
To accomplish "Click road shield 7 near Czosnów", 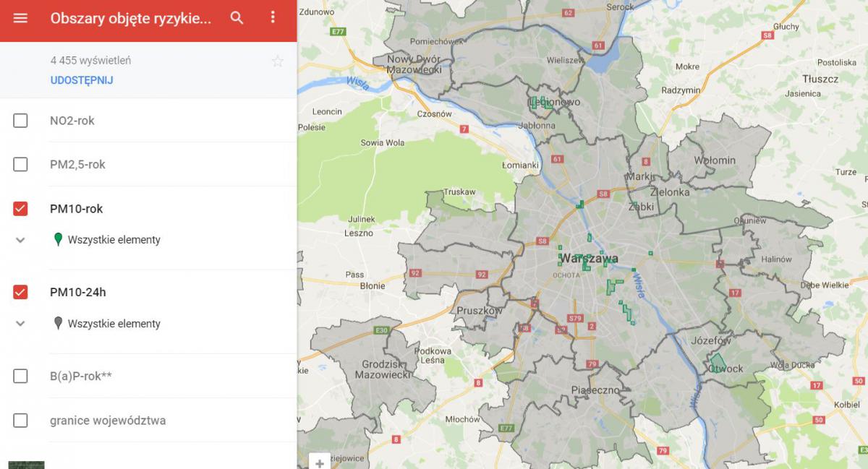I will [x=464, y=129].
